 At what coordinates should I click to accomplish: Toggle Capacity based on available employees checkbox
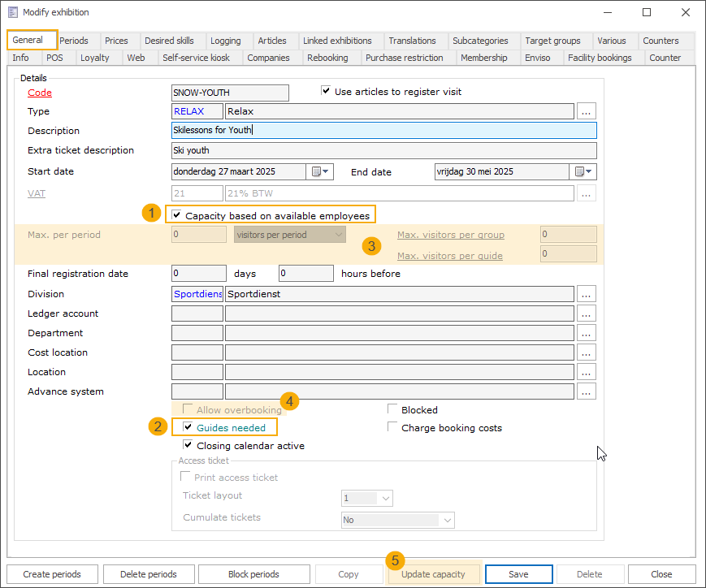pyautogui.click(x=175, y=215)
